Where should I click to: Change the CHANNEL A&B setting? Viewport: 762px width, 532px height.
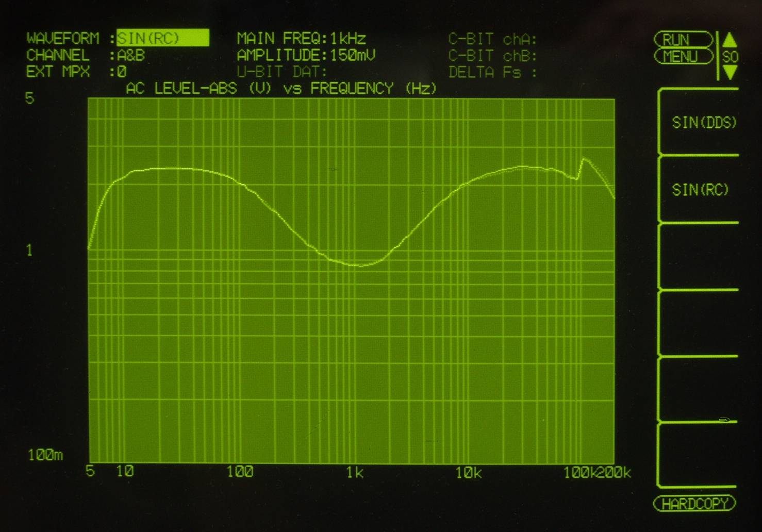tap(131, 55)
